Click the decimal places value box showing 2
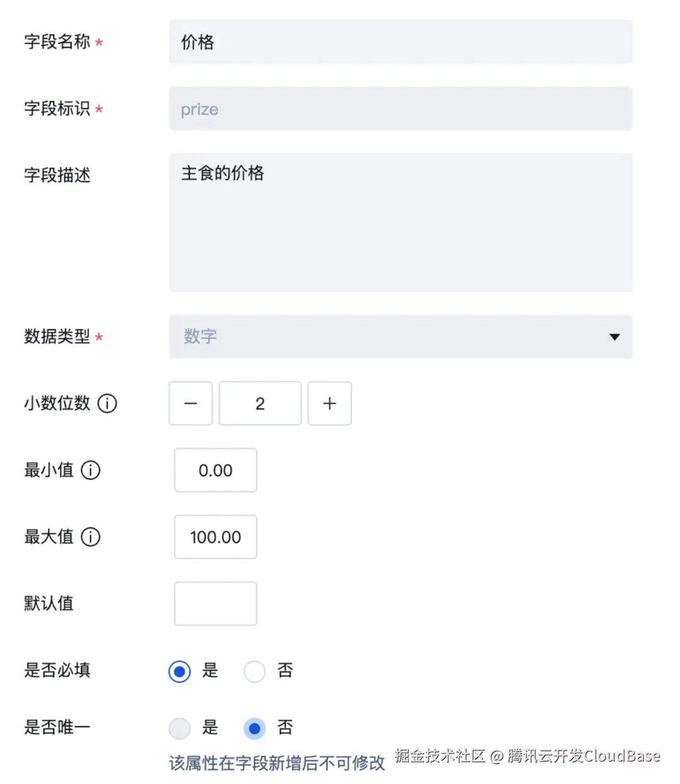Screen dimensions: 680x784 tap(259, 404)
